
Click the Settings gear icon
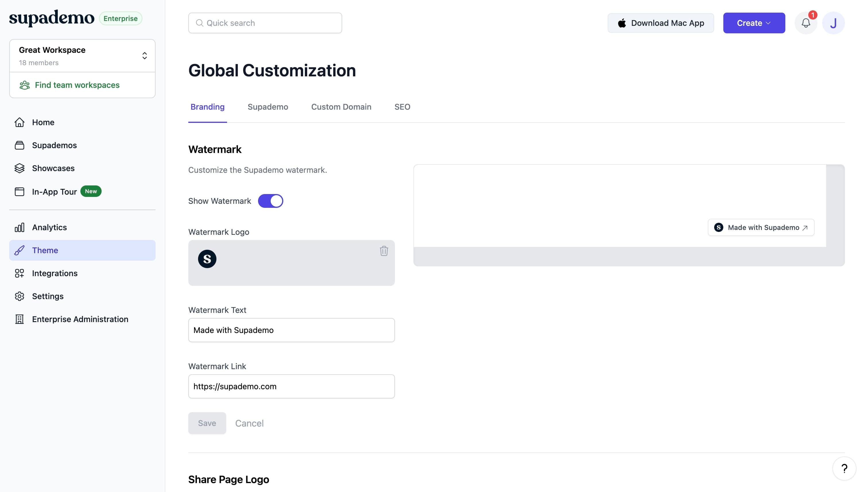point(20,296)
